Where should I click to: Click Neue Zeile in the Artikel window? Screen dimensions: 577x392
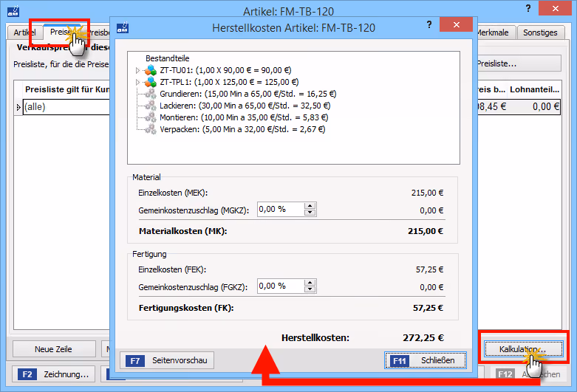[x=54, y=349]
